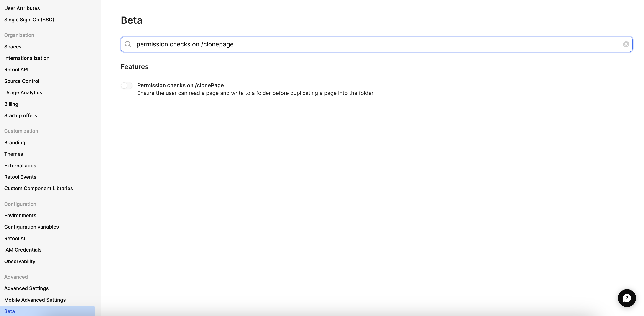This screenshot has width=644, height=316.
Task: Open Retool API settings
Action: point(16,69)
